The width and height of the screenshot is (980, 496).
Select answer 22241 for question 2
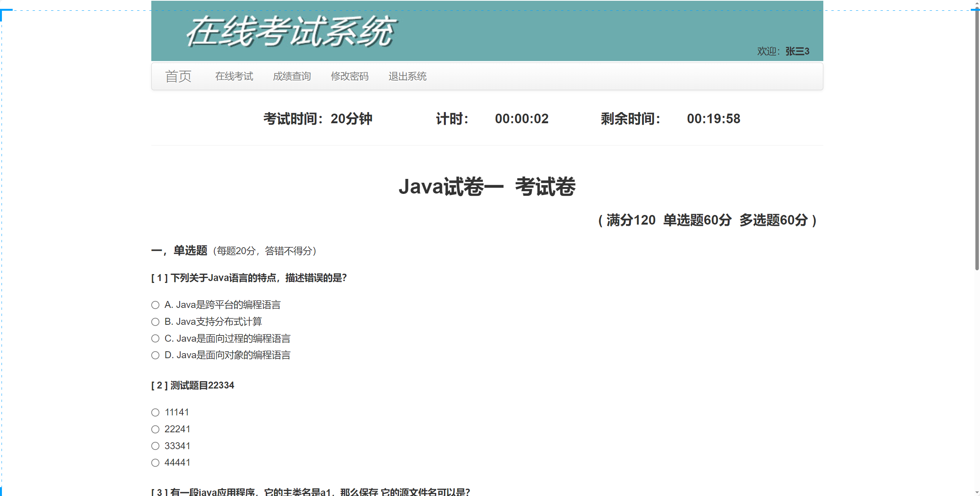click(x=155, y=429)
